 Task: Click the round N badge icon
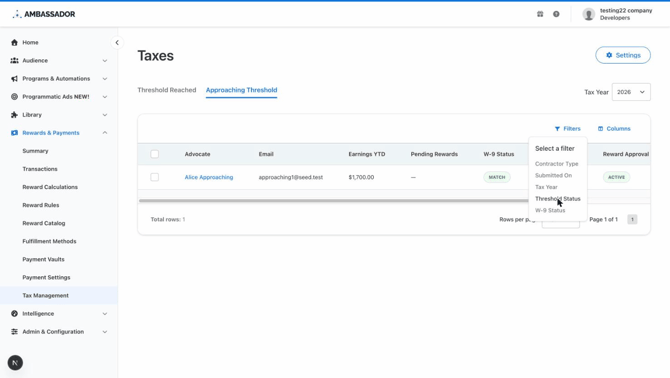[x=15, y=363]
